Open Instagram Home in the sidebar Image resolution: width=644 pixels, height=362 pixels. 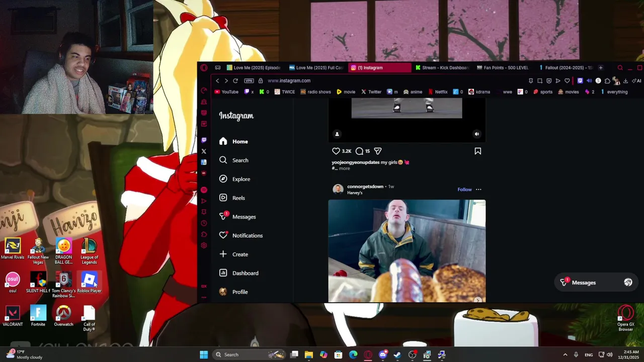click(x=234, y=141)
